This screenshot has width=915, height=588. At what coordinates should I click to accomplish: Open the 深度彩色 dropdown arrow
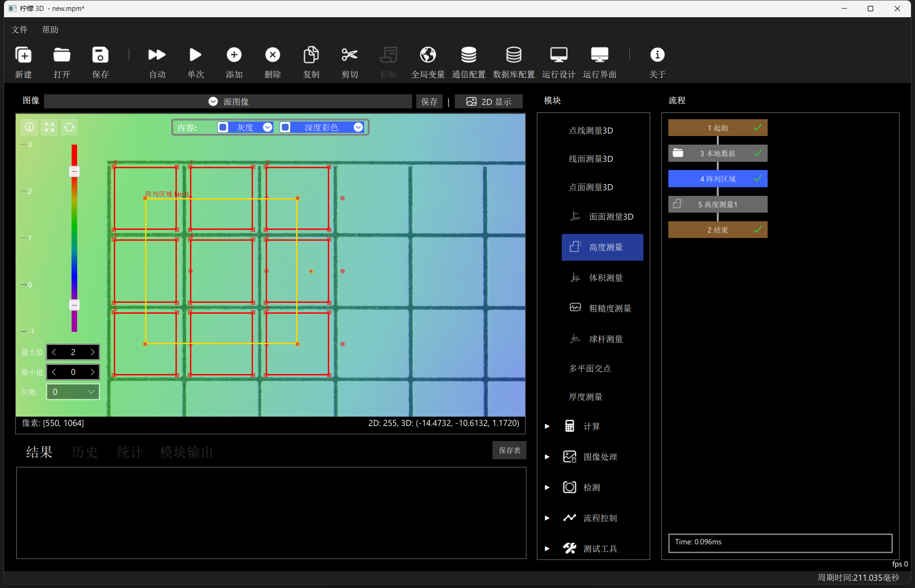coord(358,127)
